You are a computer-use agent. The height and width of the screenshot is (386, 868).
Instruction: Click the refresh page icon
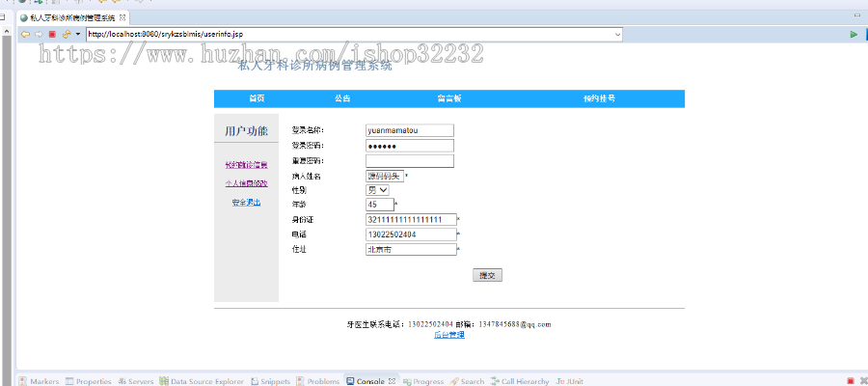click(x=66, y=34)
